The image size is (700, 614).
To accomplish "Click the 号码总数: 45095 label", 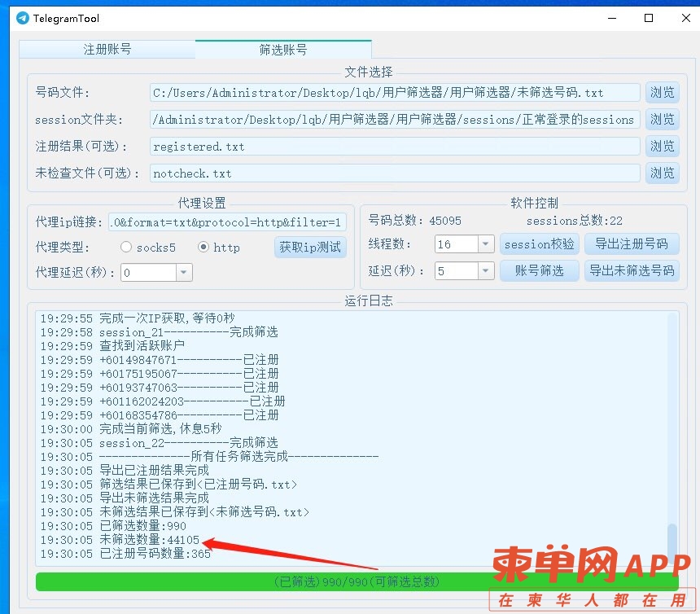I will tap(415, 221).
